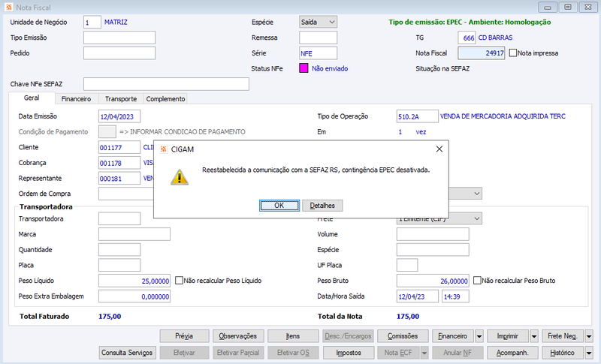This screenshot has width=601, height=364.
Task: Confirm the message with OK button
Action: coord(279,206)
